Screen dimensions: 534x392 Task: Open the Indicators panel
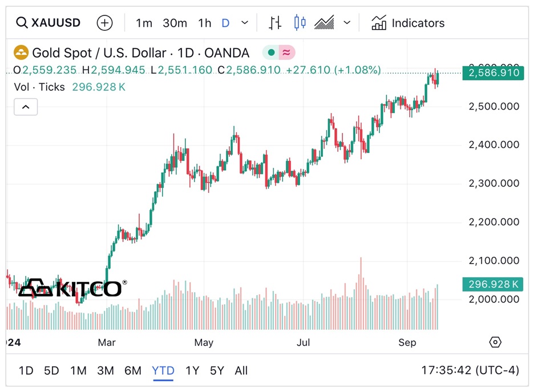(x=408, y=23)
